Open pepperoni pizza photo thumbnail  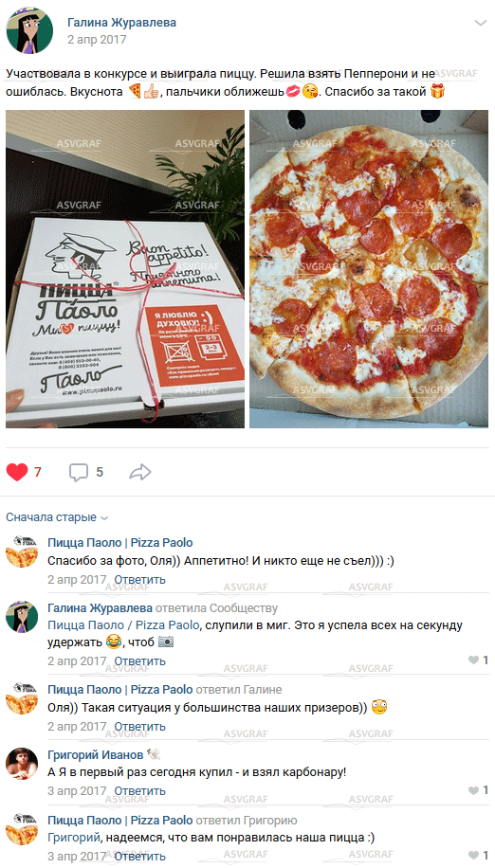(x=369, y=269)
